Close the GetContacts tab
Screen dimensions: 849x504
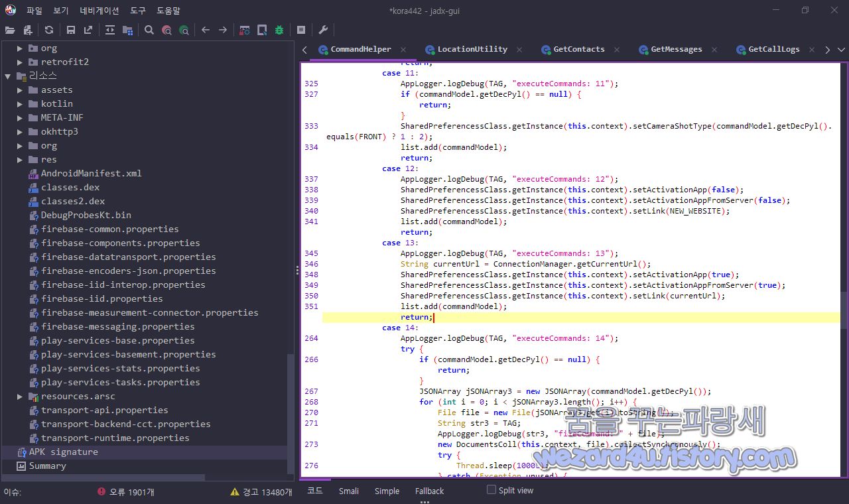[x=617, y=50]
